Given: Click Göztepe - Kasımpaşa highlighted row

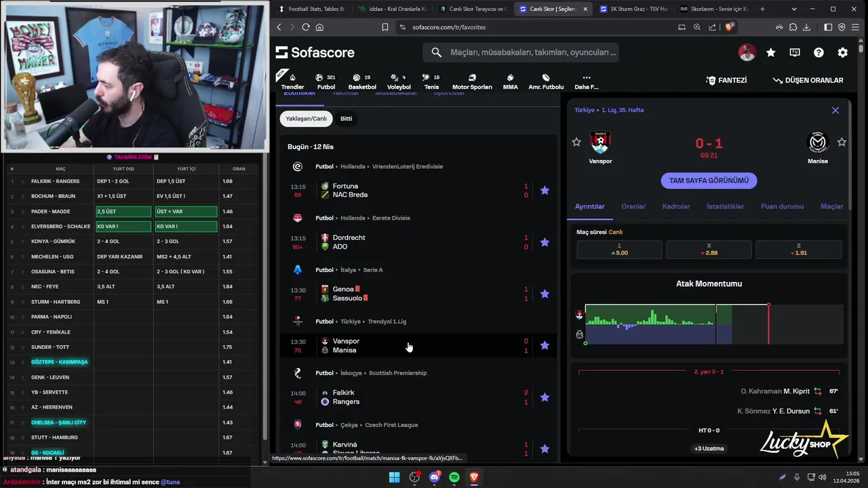Looking at the screenshot, I should click(x=60, y=362).
